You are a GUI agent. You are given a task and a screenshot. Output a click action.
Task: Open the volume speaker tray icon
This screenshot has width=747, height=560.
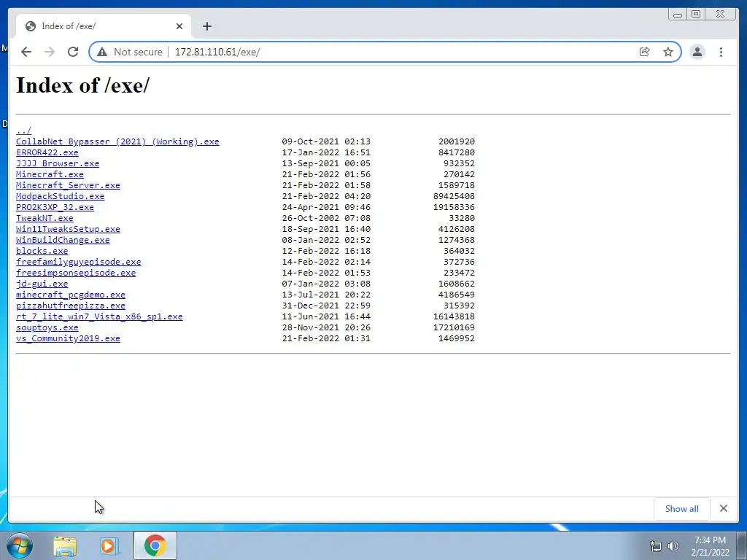(x=673, y=546)
